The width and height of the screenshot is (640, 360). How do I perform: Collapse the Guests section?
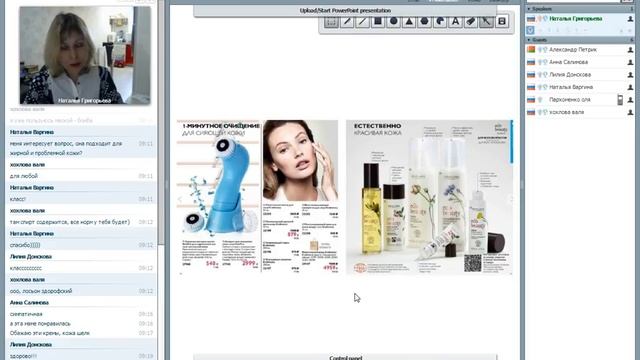(529, 40)
